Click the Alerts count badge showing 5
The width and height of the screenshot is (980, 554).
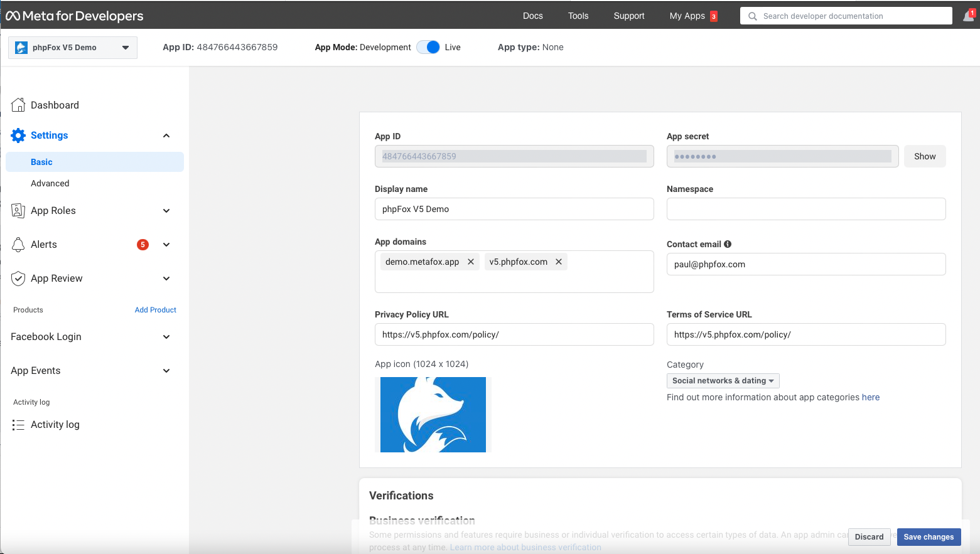[x=143, y=245]
